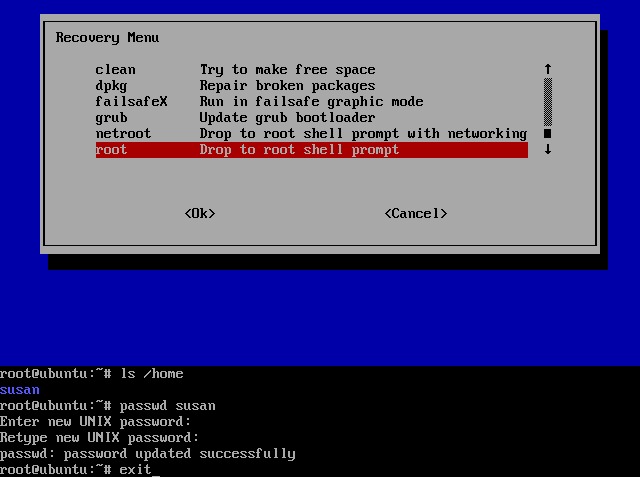Select the dpkg repair packages entry
Image resolution: width=640 pixels, height=477 pixels.
[311, 86]
